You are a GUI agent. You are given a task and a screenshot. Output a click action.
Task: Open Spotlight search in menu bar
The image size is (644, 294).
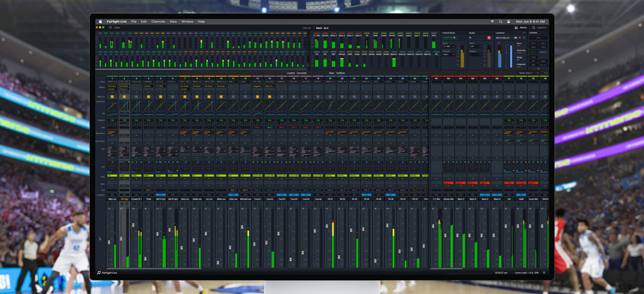point(500,21)
